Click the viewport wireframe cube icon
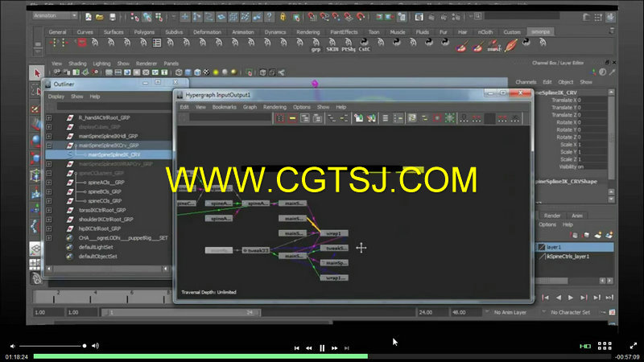Screen dimensions: 644x362 (179, 72)
